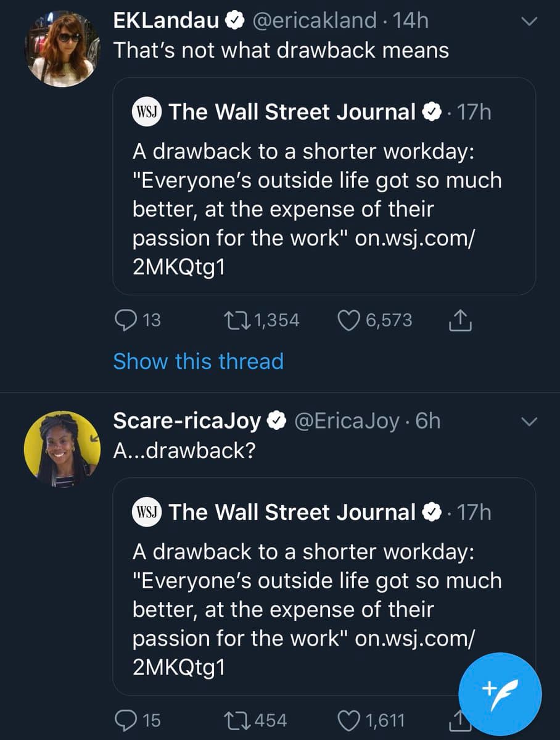
Task: Open the @ericakland handle
Action: [315, 20]
